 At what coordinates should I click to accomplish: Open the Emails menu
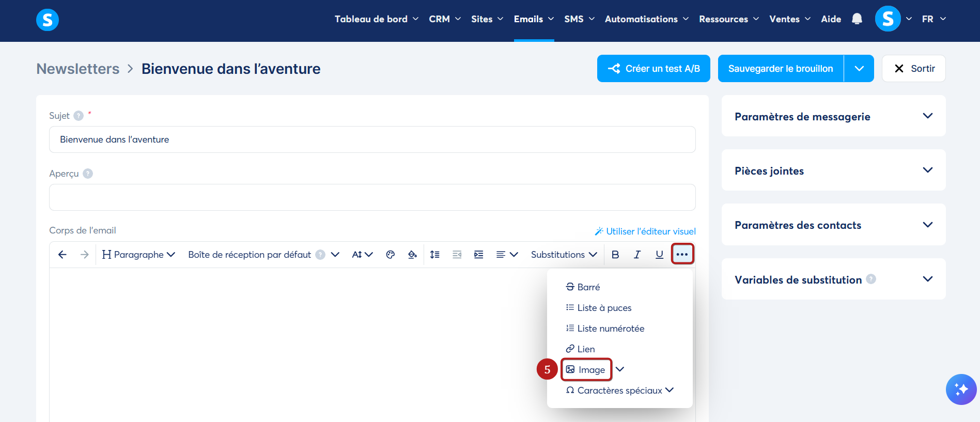[x=534, y=19]
